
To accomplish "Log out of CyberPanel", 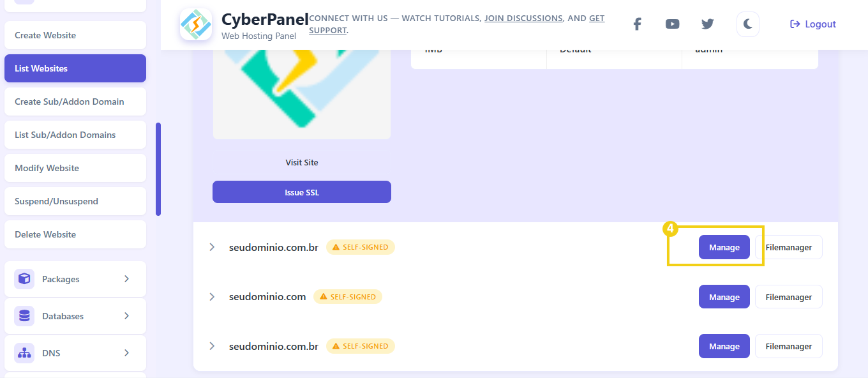I will point(813,24).
